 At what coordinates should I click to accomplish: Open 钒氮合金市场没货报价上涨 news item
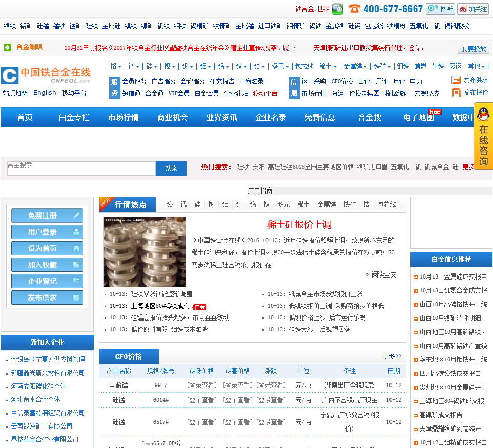click(325, 294)
